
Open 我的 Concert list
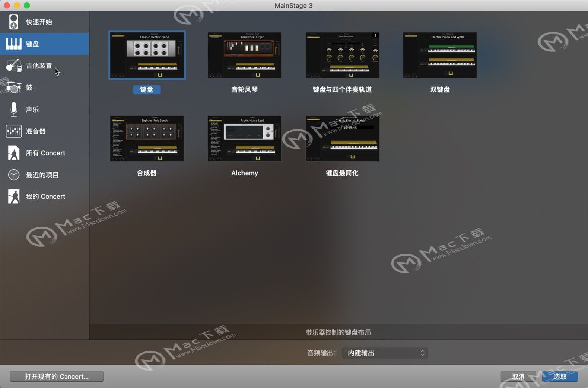[x=44, y=196]
